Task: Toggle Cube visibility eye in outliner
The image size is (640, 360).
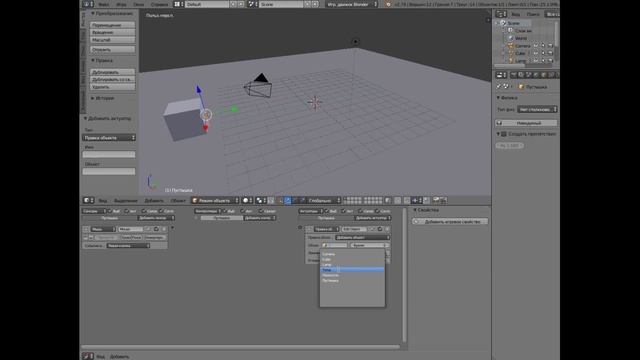Action: pos(536,53)
